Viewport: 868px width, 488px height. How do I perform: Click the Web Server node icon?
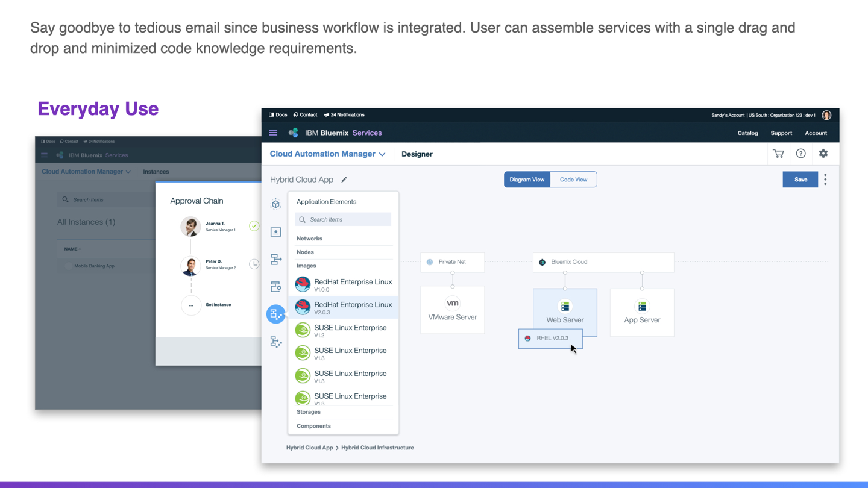(565, 306)
